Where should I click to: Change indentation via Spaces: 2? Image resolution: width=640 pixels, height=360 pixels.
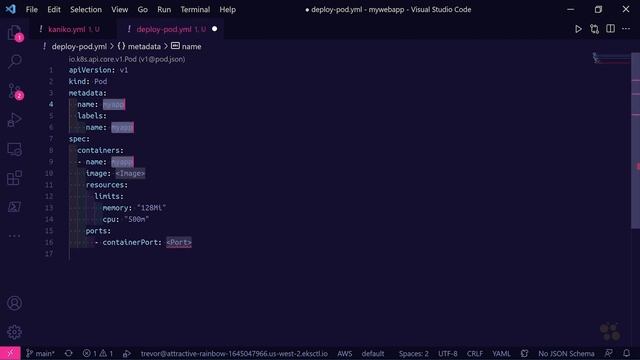coord(413,353)
